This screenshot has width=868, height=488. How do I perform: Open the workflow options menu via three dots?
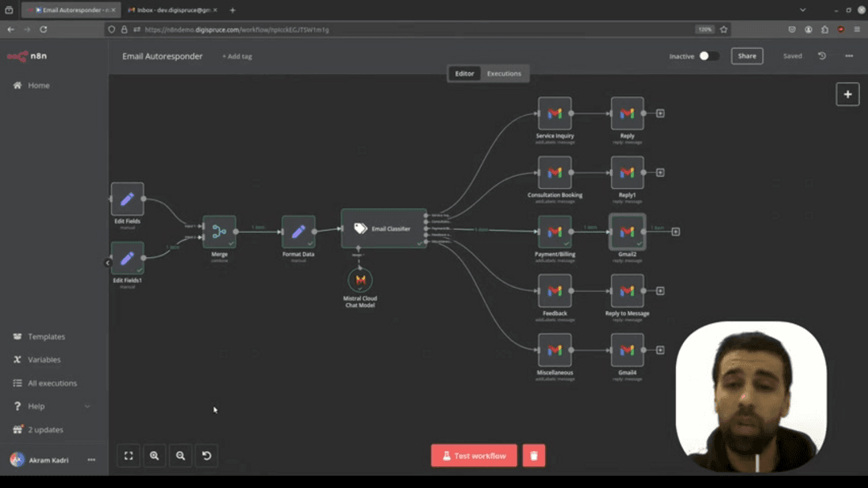[x=848, y=55]
